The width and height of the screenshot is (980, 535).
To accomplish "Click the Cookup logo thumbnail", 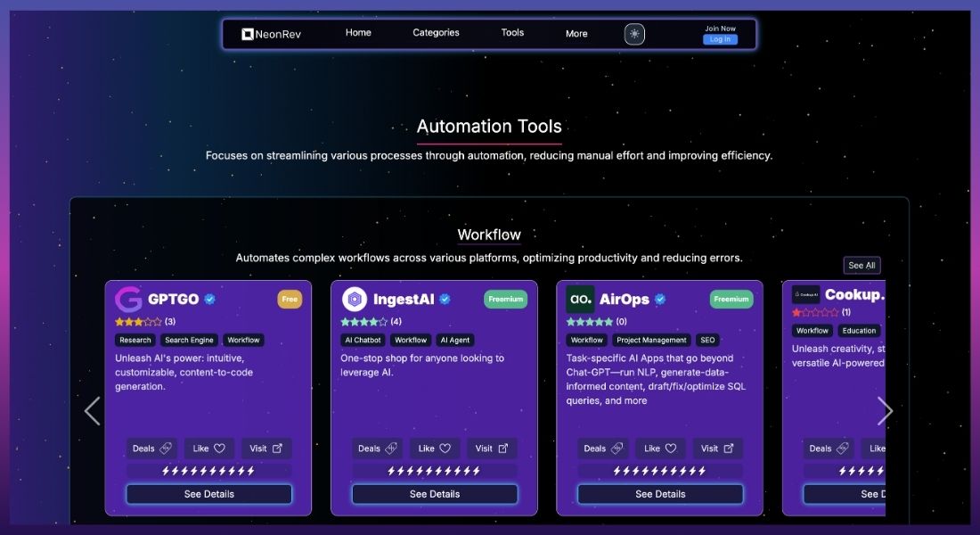I will pos(805,294).
